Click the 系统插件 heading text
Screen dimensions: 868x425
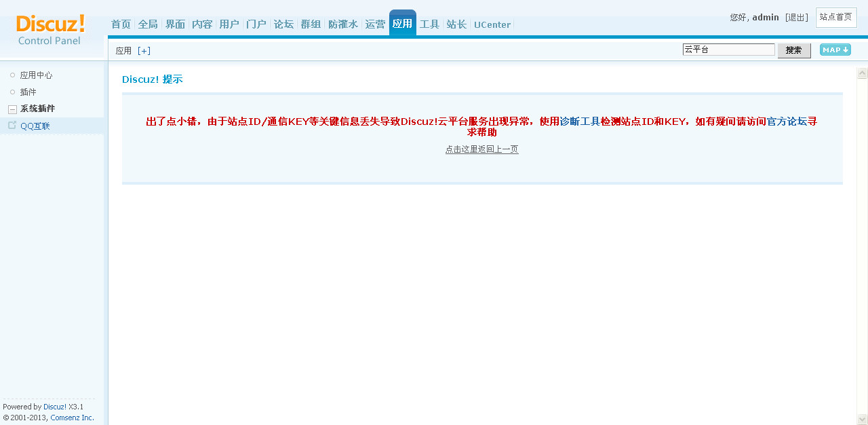(x=37, y=109)
